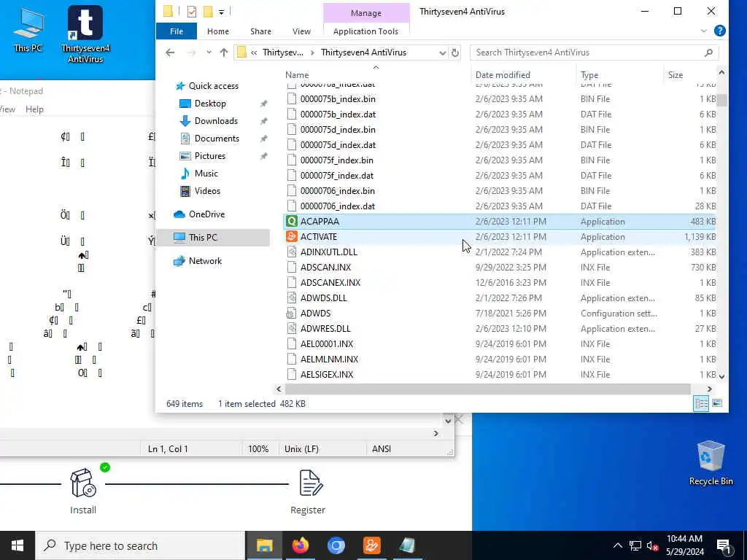Open the Recycle Bin on desktop

click(711, 463)
